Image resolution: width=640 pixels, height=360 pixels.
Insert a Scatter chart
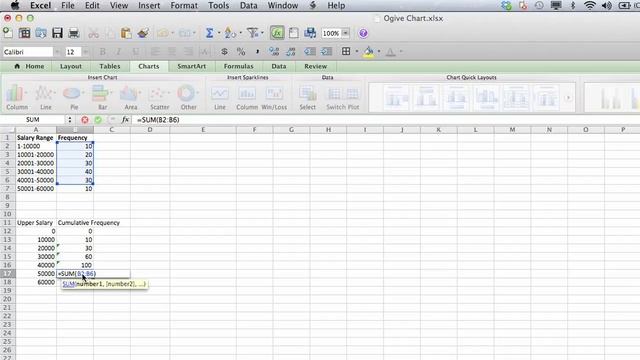pyautogui.click(x=159, y=97)
